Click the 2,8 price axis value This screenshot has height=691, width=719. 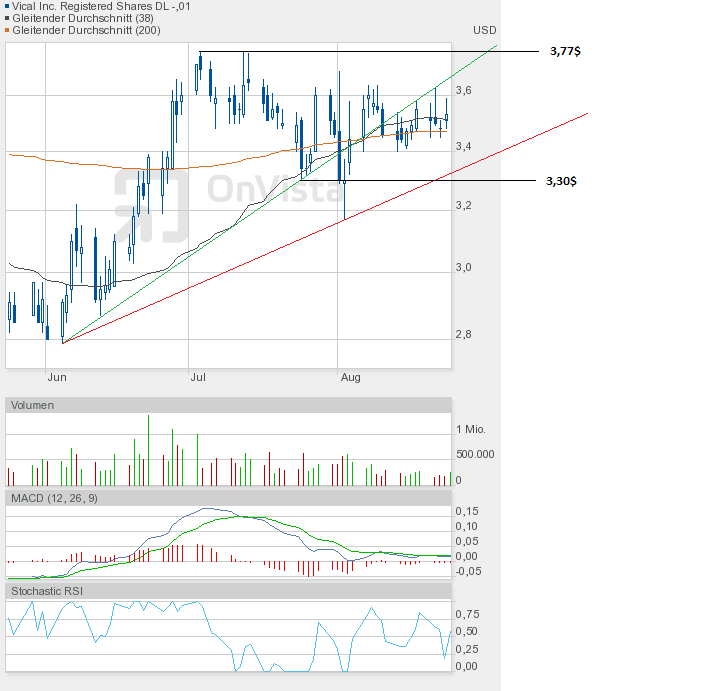[463, 334]
